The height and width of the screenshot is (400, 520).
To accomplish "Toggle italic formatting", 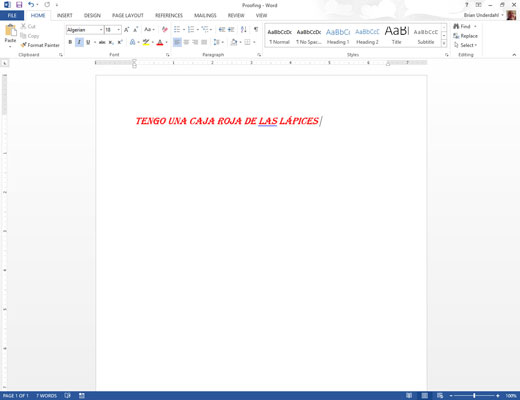I will 79,42.
